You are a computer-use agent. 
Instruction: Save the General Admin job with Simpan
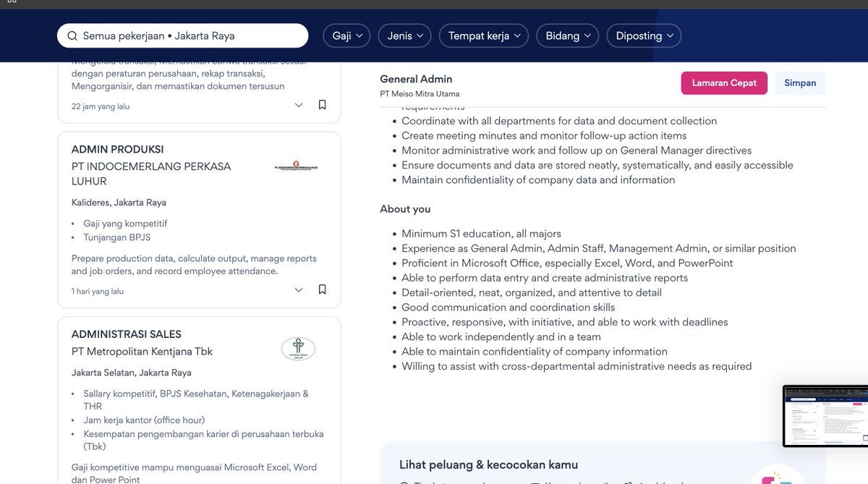[x=800, y=83]
